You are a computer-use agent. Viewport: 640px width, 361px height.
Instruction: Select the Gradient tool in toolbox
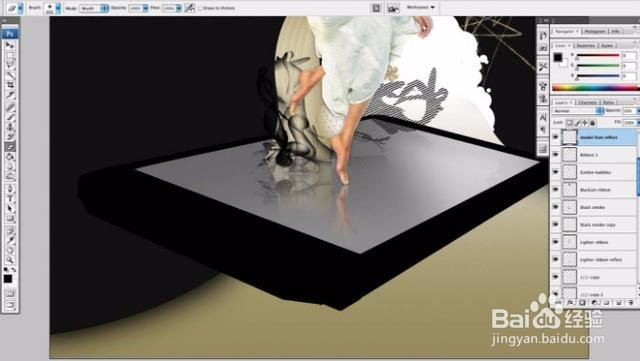pyautogui.click(x=10, y=156)
